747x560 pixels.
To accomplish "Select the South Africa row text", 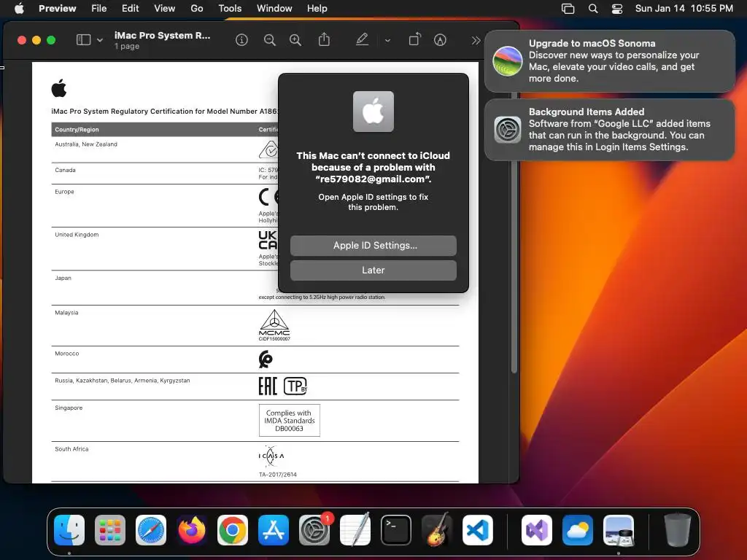I will tap(71, 449).
